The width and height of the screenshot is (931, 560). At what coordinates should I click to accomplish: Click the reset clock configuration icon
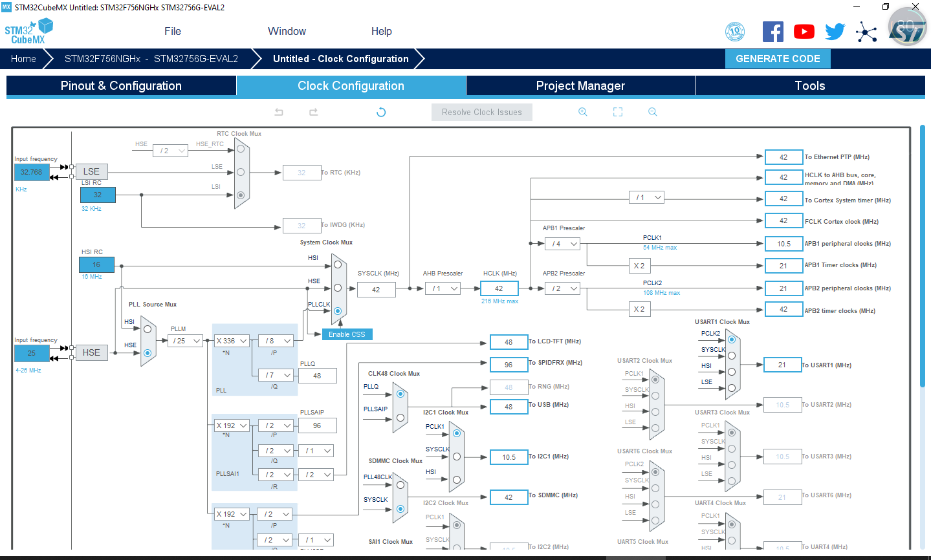tap(381, 112)
